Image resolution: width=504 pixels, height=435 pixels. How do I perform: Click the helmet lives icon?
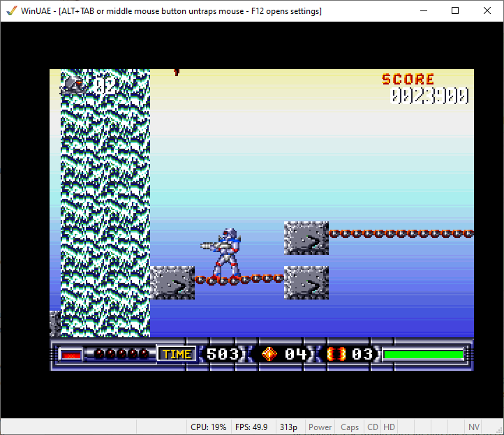point(73,85)
